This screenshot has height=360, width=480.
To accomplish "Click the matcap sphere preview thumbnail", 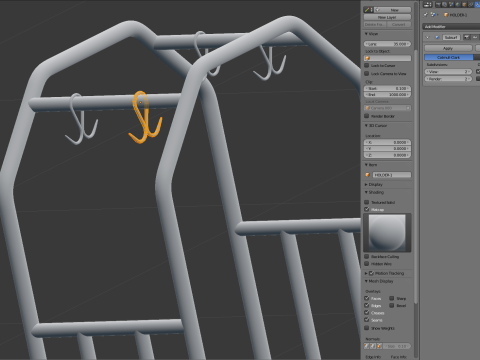I will [x=387, y=233].
